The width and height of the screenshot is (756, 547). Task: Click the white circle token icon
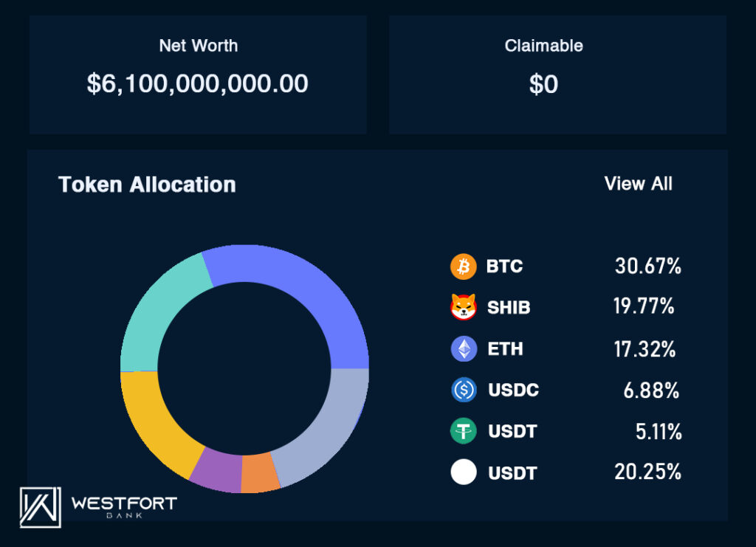[464, 472]
